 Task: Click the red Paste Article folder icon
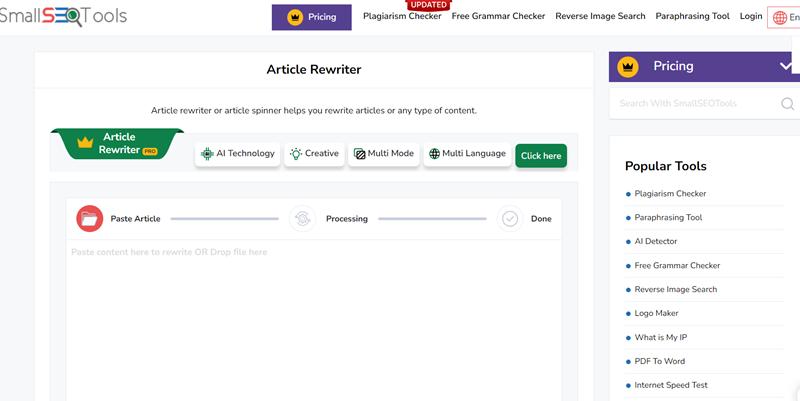point(90,219)
